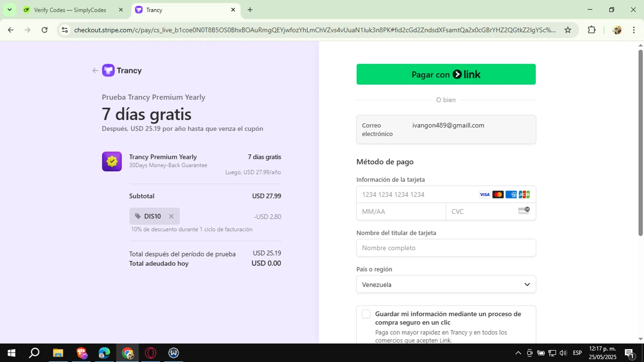Open the browser extensions menu
Screen dimensions: 644x362
592,30
